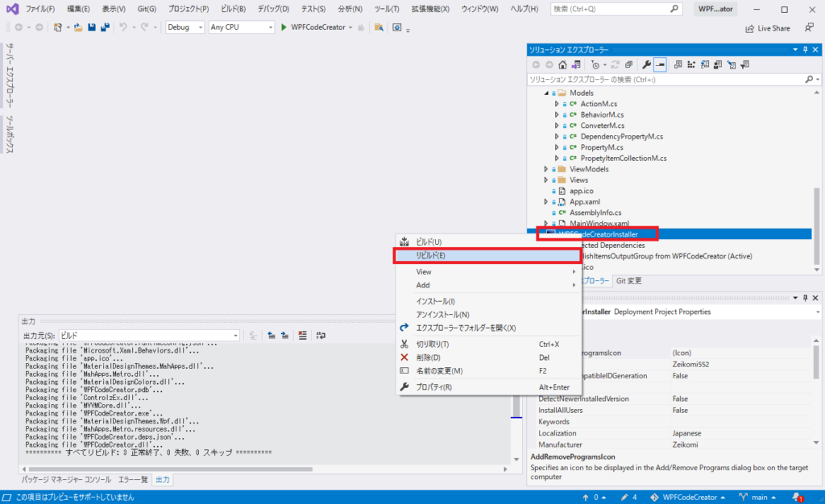
Task: Click the main branch in the status bar
Action: 757,498
